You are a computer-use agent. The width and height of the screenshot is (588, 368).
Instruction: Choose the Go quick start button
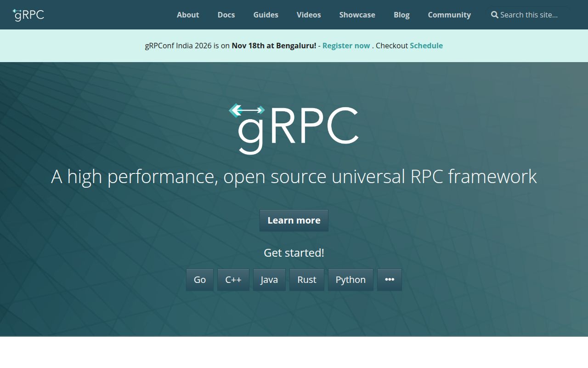(x=200, y=280)
